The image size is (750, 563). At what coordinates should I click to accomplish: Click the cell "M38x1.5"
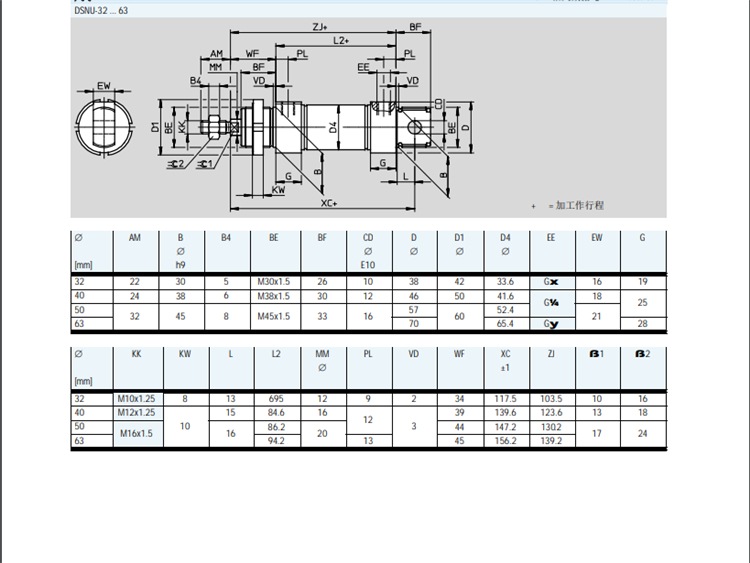click(x=274, y=296)
